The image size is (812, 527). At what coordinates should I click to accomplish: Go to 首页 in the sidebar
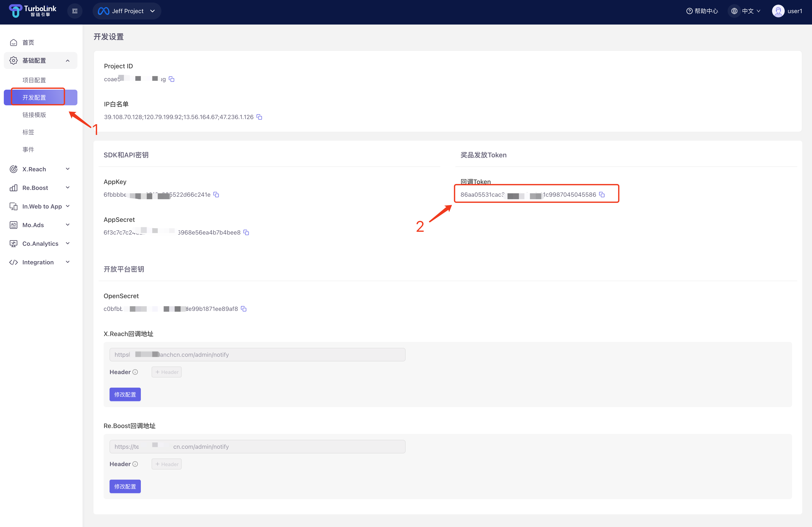(28, 42)
